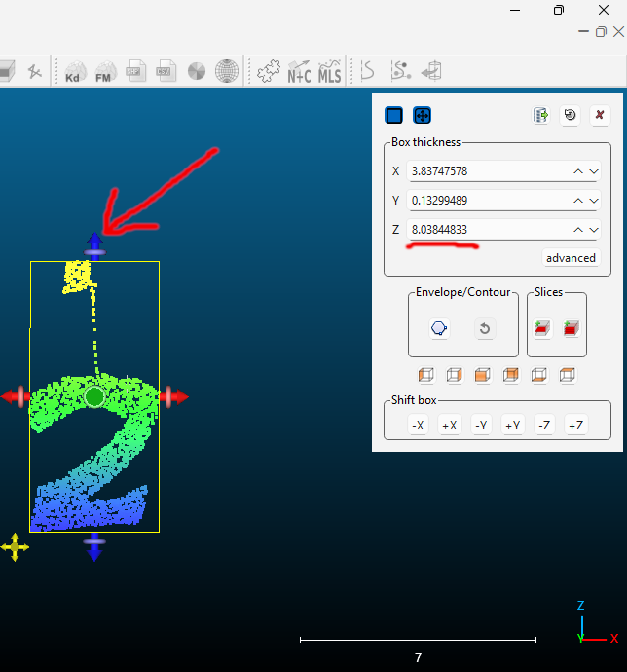Click the advanced button
This screenshot has height=672, width=627.
pyautogui.click(x=571, y=258)
